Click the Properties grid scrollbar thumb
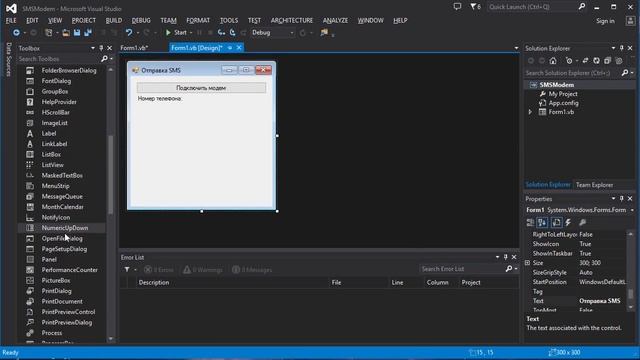Screen dimensions: 640x360 coord(631,293)
